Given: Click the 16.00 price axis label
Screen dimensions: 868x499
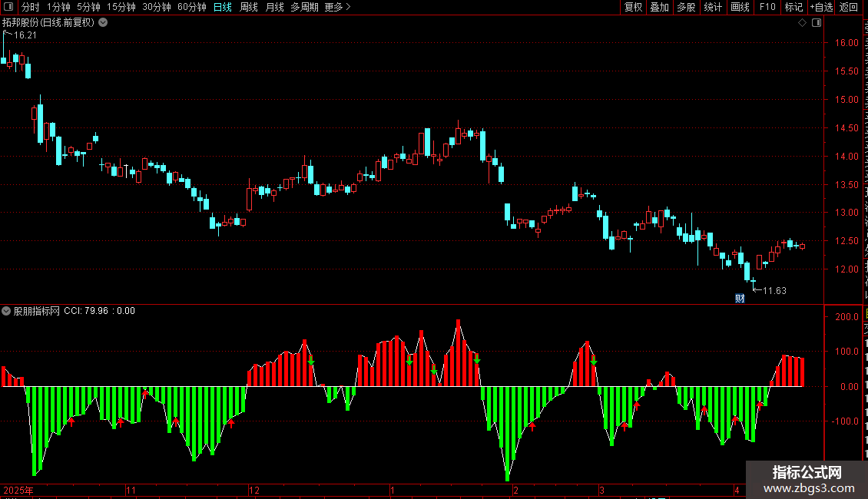Looking at the screenshot, I should (x=846, y=42).
